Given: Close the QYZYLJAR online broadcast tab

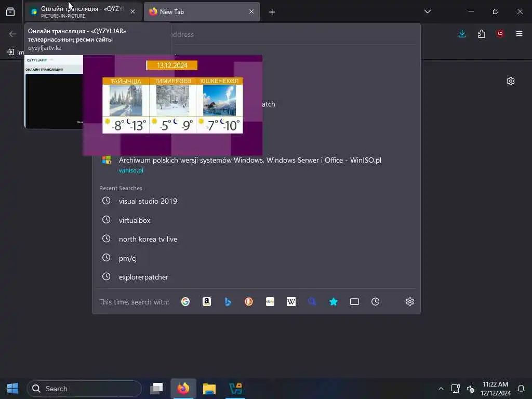Looking at the screenshot, I should (132, 12).
